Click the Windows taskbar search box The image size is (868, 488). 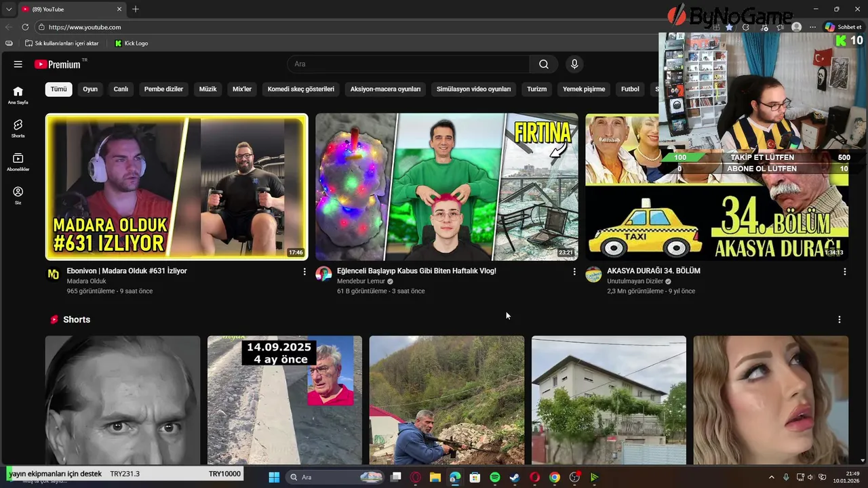click(335, 477)
